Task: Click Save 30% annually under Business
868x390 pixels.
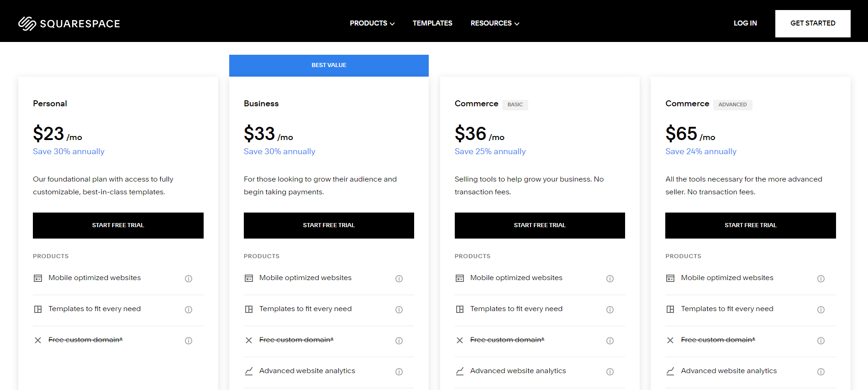Action: click(x=279, y=151)
